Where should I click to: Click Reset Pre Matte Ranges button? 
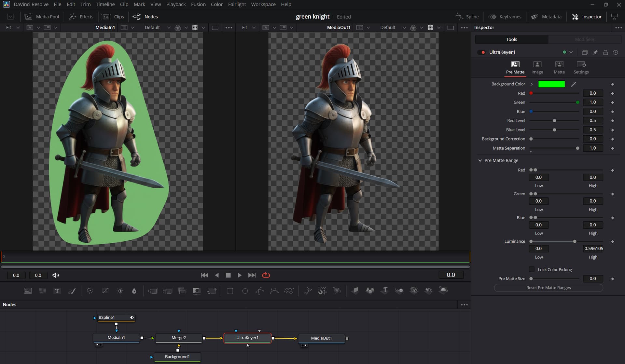tap(548, 288)
